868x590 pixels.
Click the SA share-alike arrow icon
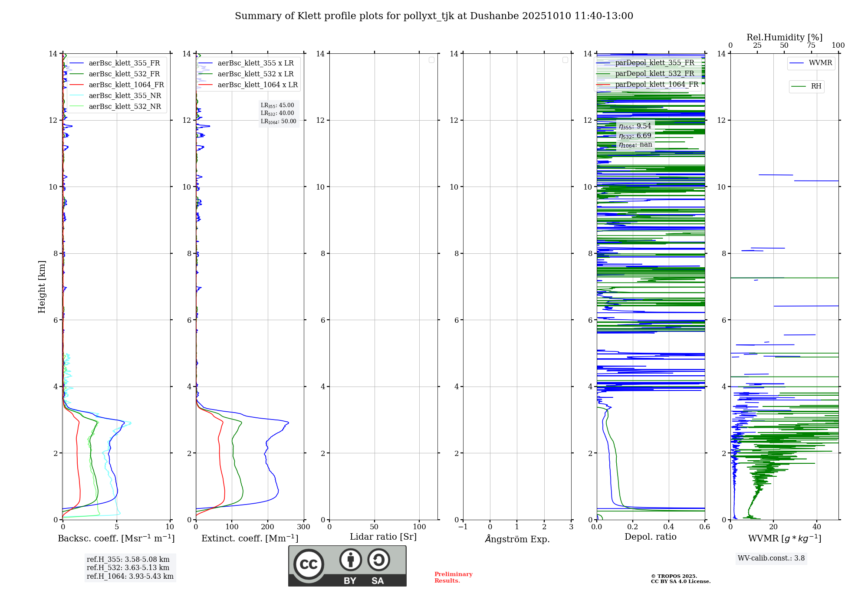click(x=378, y=560)
